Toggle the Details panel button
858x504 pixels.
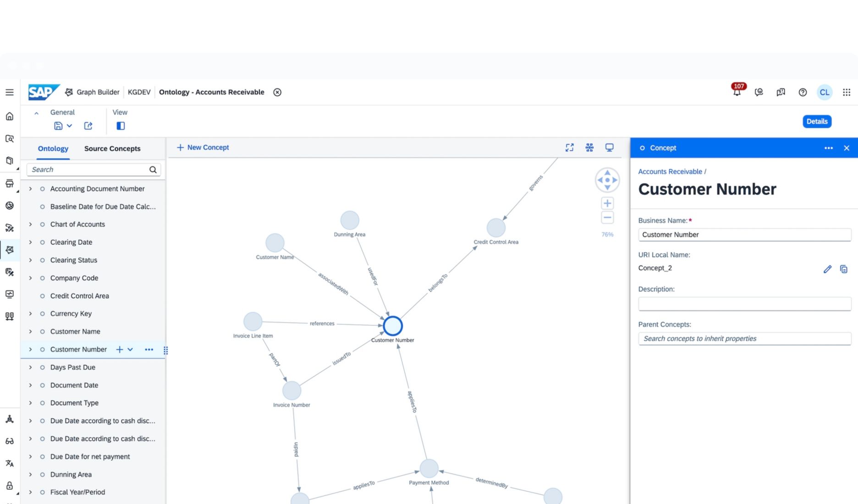coord(817,121)
